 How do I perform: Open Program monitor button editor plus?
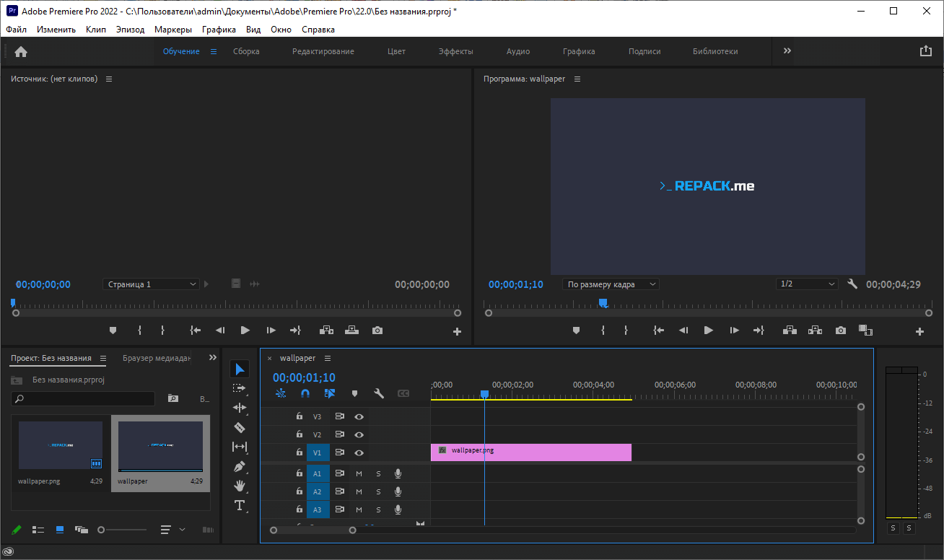pyautogui.click(x=919, y=331)
